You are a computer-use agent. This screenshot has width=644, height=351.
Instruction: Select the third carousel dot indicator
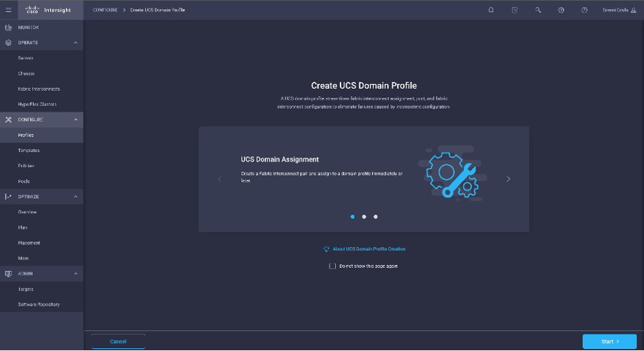coord(376,217)
